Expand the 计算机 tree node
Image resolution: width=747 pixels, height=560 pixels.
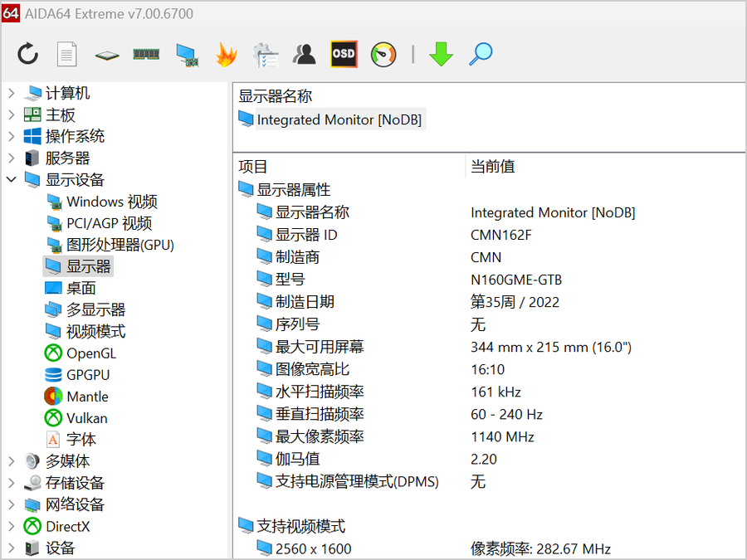click(12, 93)
